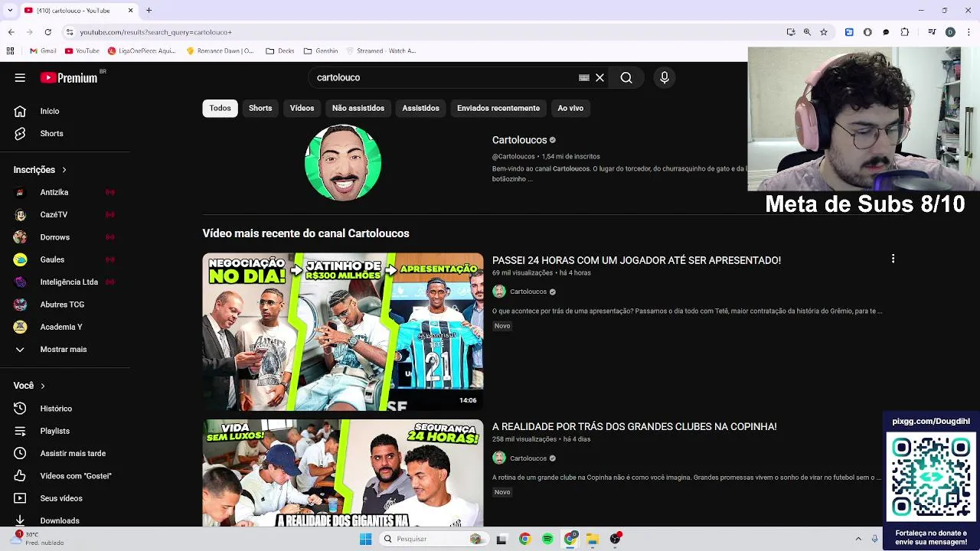Open the Decks bookmark folder
The width and height of the screenshot is (980, 551).
280,51
